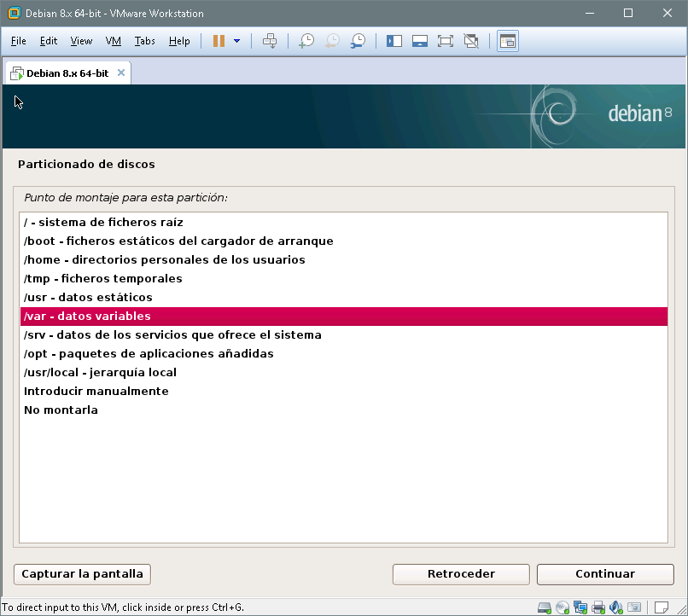Image resolution: width=688 pixels, height=616 pixels.
Task: Click Send Ctrl+Alt+Del toolbar icon
Action: (x=270, y=41)
